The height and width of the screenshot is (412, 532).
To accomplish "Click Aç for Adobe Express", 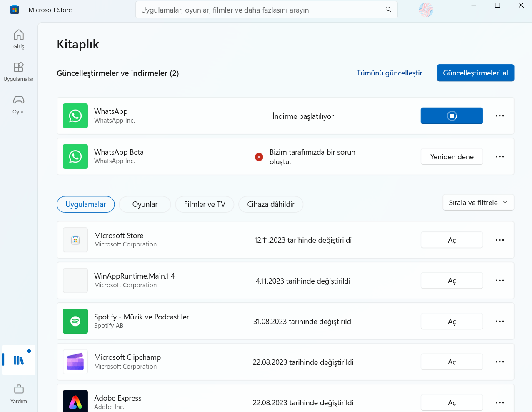I will coord(452,402).
